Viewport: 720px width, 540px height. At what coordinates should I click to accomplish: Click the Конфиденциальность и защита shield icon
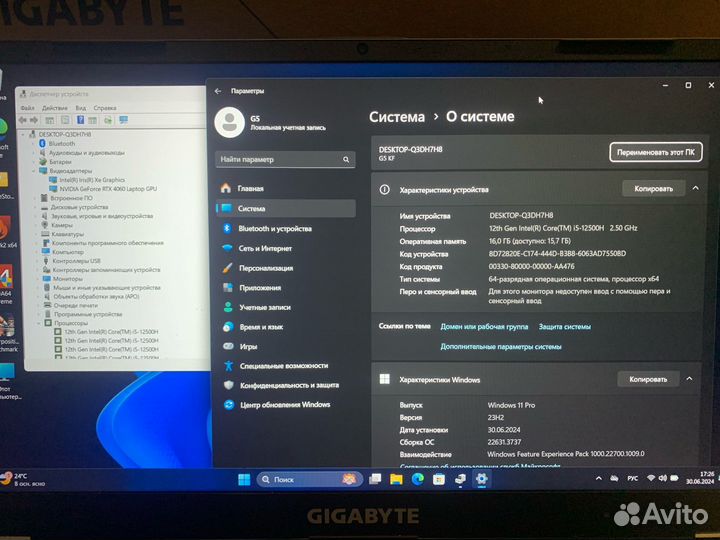[229, 385]
